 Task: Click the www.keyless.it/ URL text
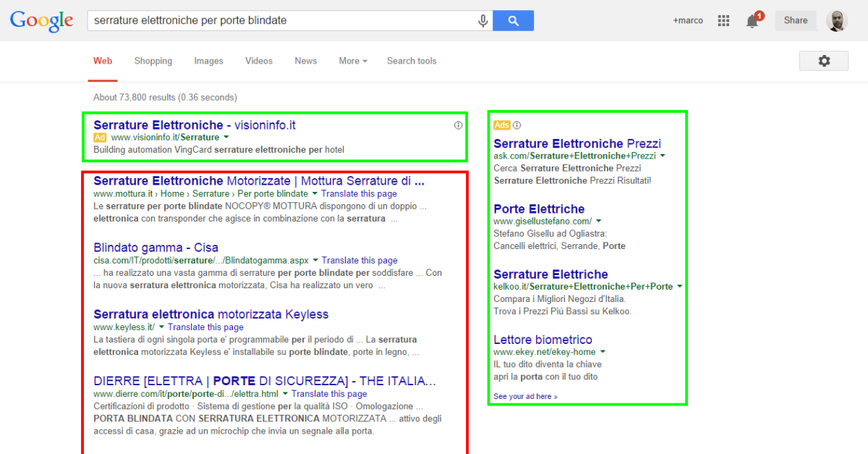coord(124,327)
